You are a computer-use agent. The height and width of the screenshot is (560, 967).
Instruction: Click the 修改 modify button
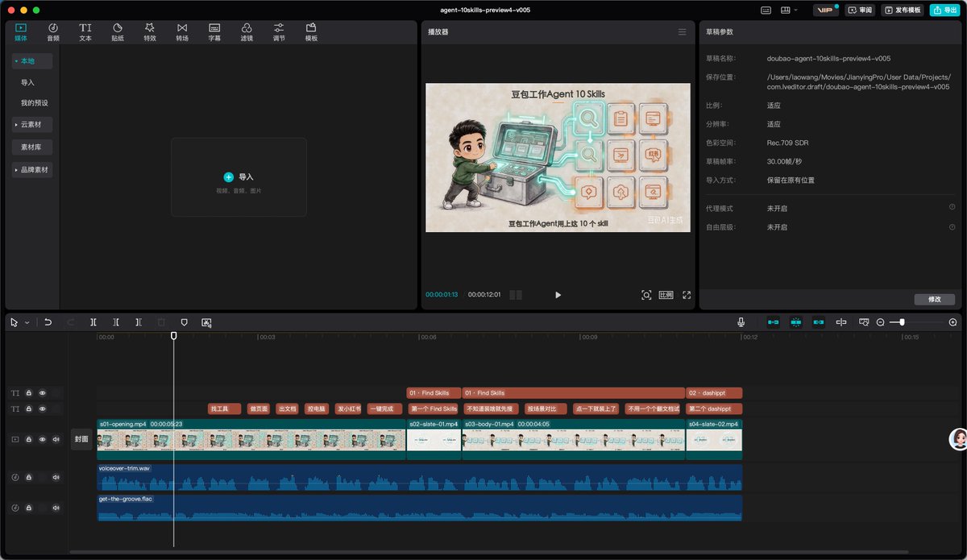pyautogui.click(x=935, y=299)
